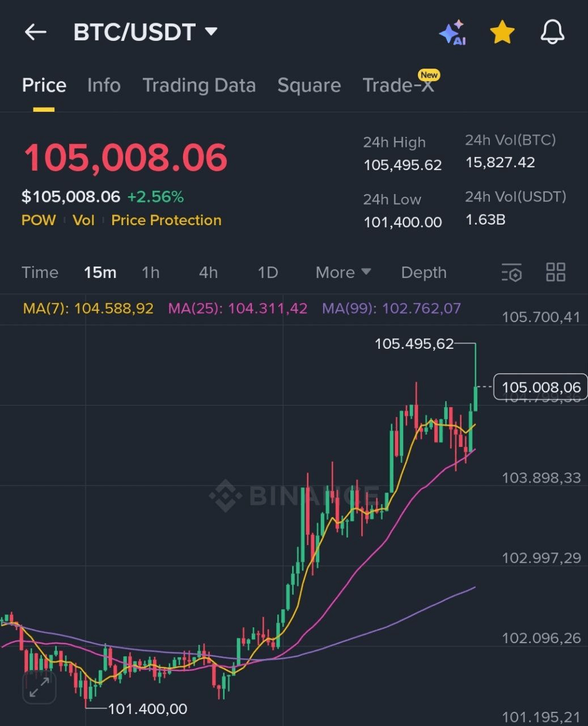Select the 1h chart timeframe

point(150,273)
